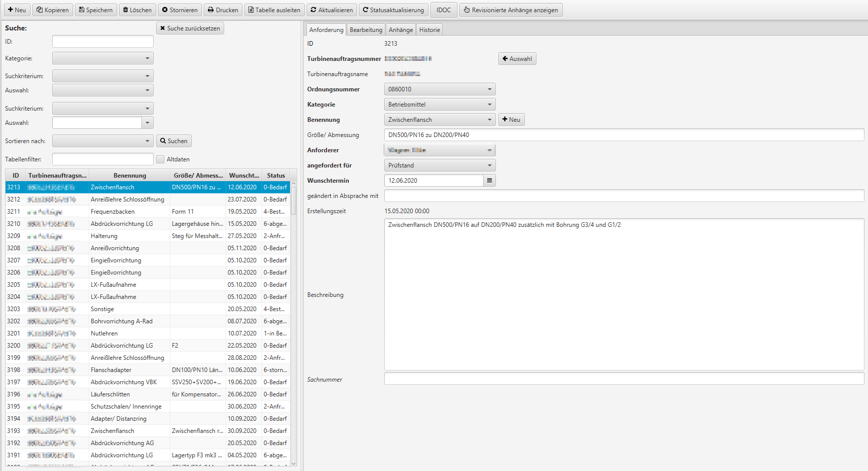Export with Tabelle ausleiten
Viewport: 868px width, 471px height.
(x=274, y=10)
